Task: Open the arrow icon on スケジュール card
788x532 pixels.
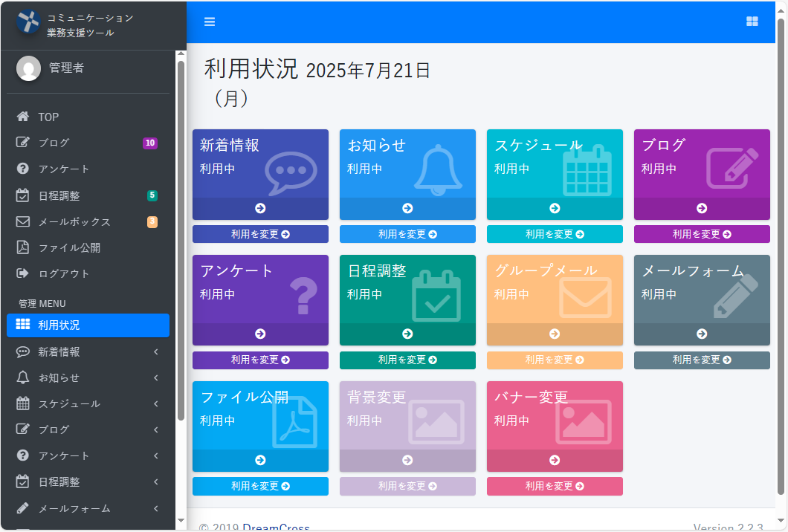Action: coord(555,208)
